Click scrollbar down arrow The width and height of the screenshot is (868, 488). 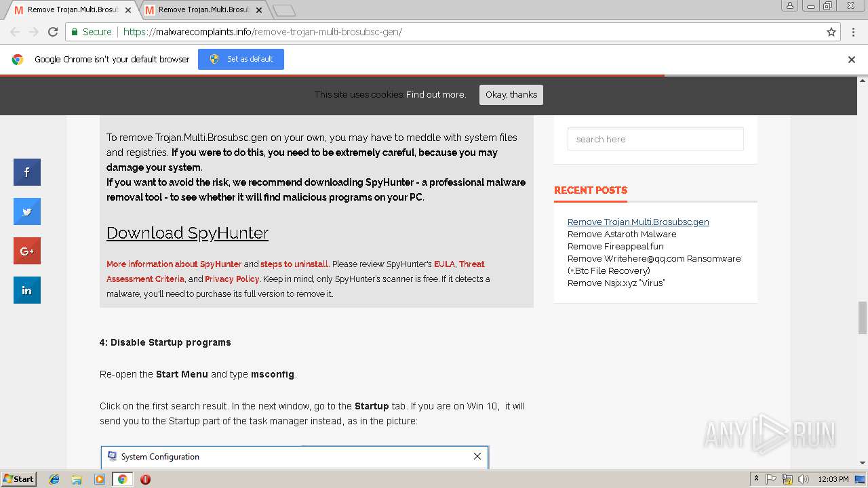point(863,463)
